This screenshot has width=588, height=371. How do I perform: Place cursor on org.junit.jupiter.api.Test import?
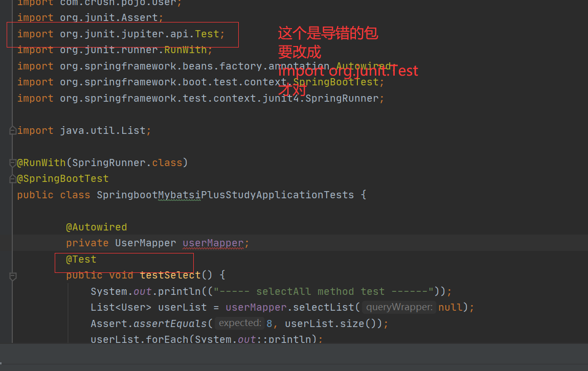(121, 34)
